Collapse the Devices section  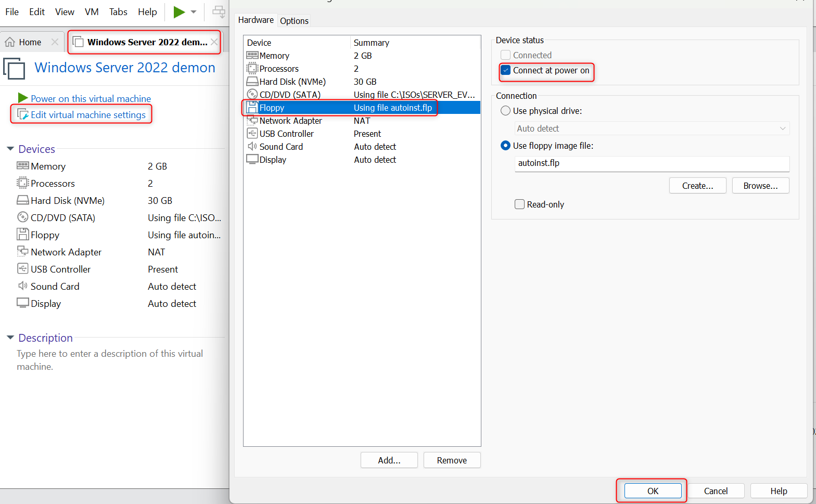click(x=10, y=149)
